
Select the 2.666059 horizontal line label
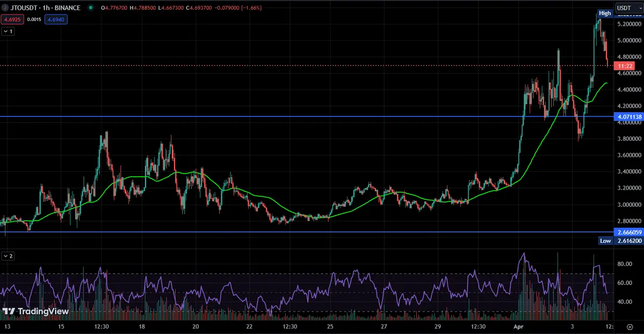629,232
